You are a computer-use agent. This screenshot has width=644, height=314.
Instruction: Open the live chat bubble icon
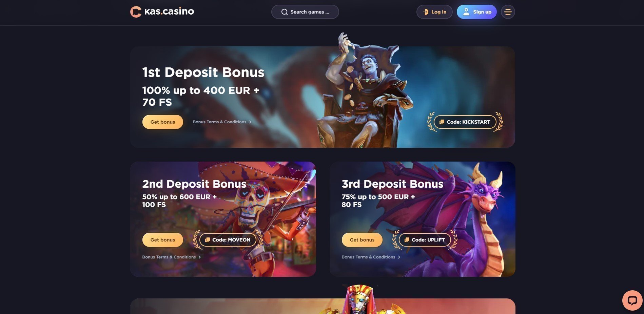tap(632, 300)
